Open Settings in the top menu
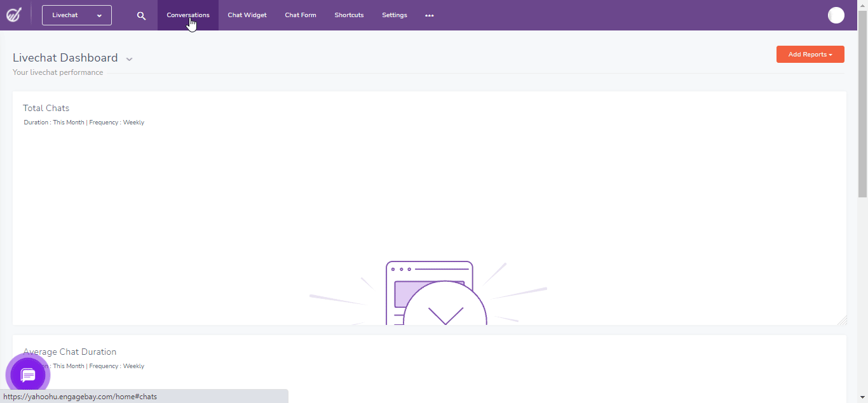 tap(395, 15)
